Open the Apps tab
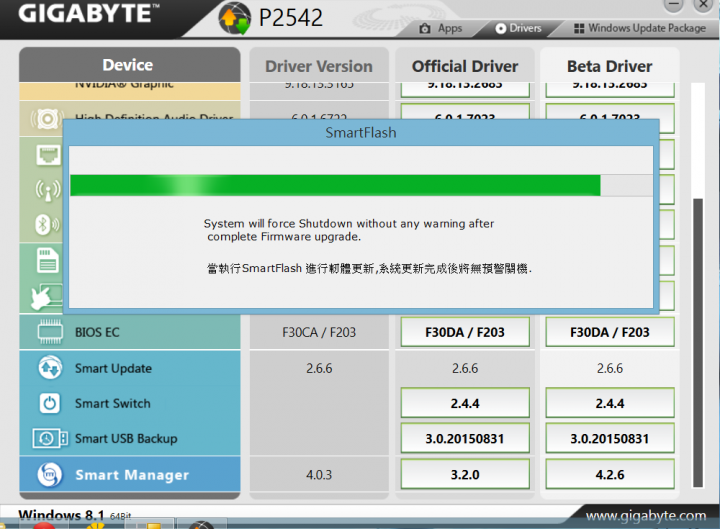The height and width of the screenshot is (529, 720). tap(441, 28)
